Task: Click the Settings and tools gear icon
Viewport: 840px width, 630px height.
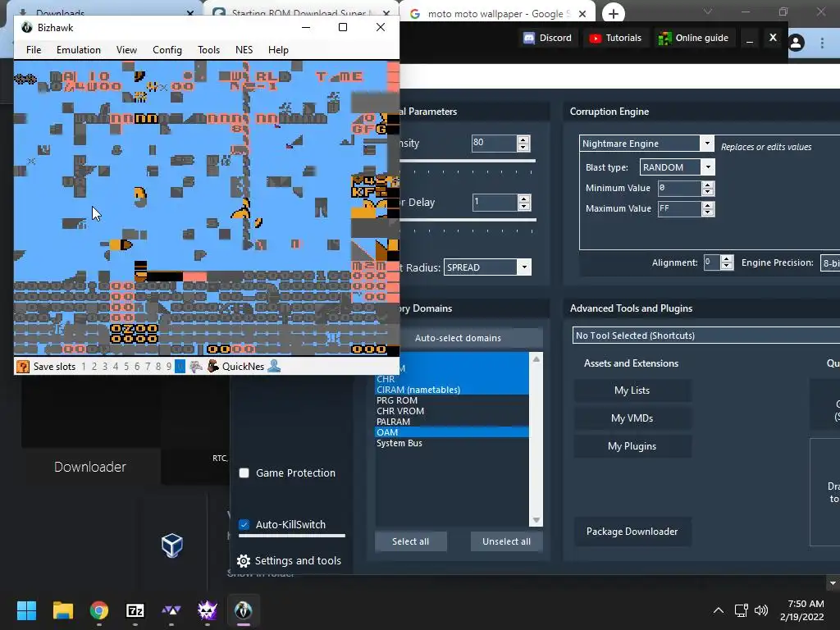Action: [244, 561]
